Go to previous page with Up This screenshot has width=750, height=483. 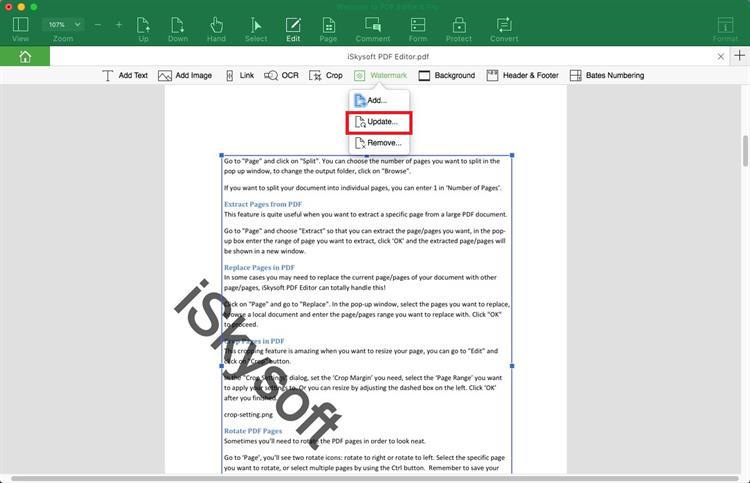(x=143, y=29)
